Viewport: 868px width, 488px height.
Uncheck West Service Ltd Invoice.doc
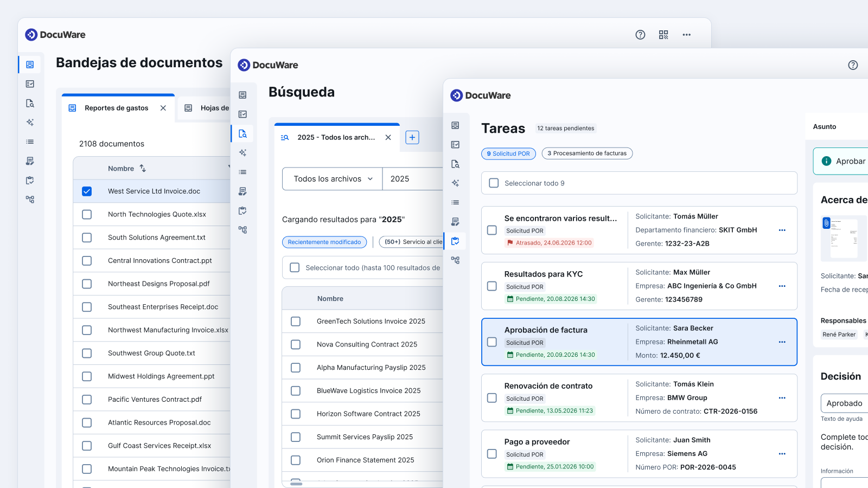pyautogui.click(x=87, y=191)
